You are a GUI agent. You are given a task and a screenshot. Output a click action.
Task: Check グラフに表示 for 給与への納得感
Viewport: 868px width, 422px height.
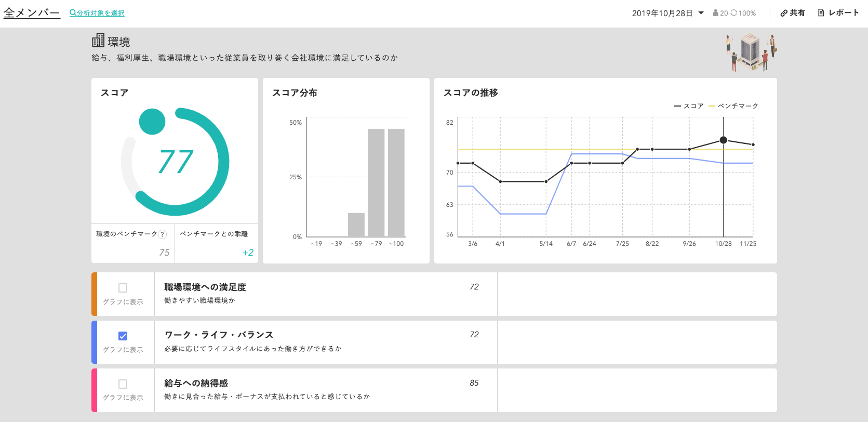[x=123, y=384]
